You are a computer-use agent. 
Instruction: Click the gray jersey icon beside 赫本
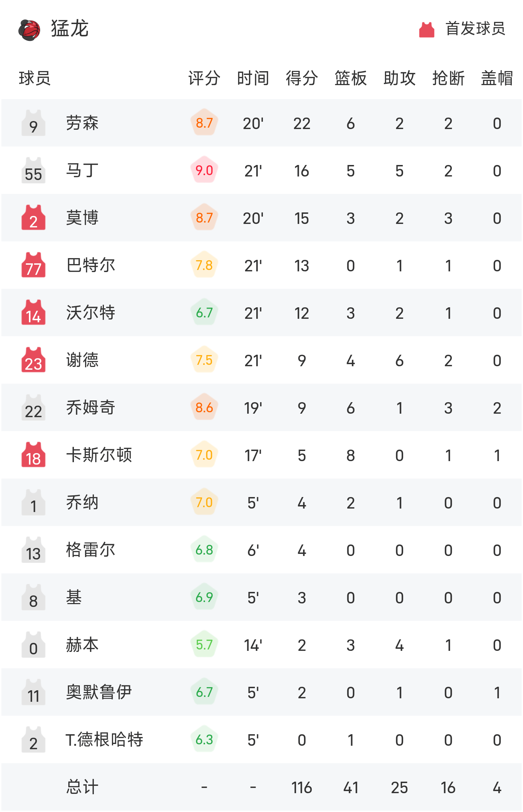coord(33,645)
